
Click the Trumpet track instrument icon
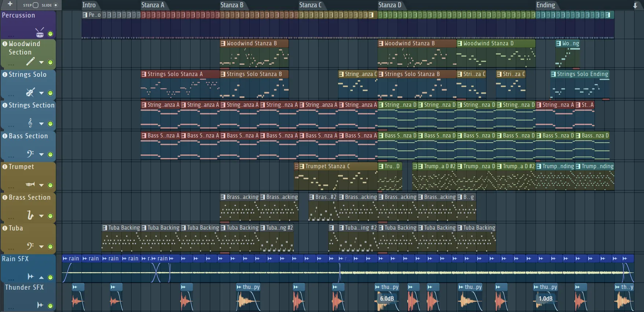click(30, 184)
